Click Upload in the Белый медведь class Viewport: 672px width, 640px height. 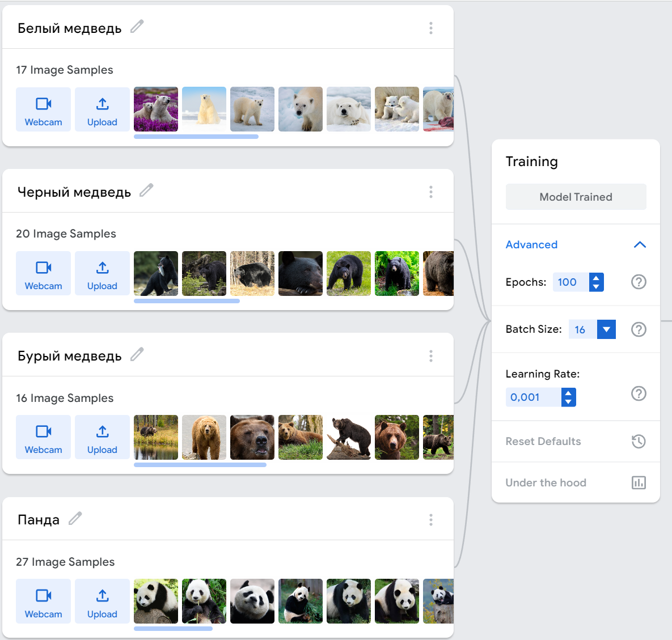[x=102, y=109]
